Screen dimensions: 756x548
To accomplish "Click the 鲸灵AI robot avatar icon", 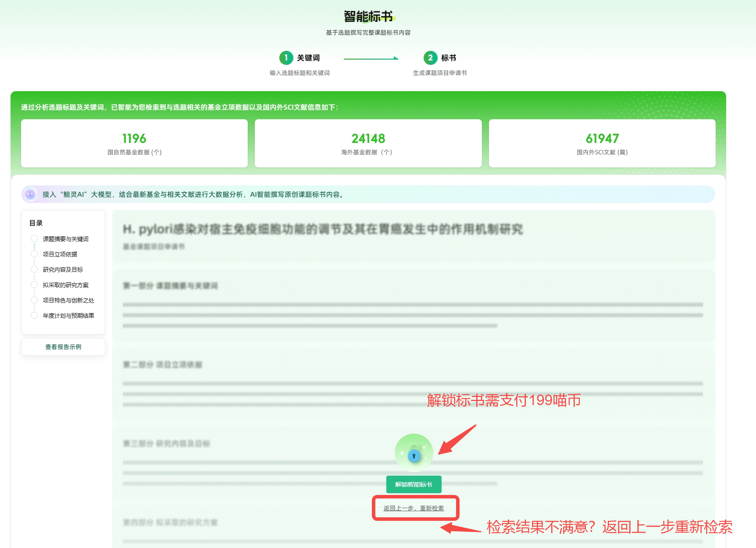I will coord(30,194).
